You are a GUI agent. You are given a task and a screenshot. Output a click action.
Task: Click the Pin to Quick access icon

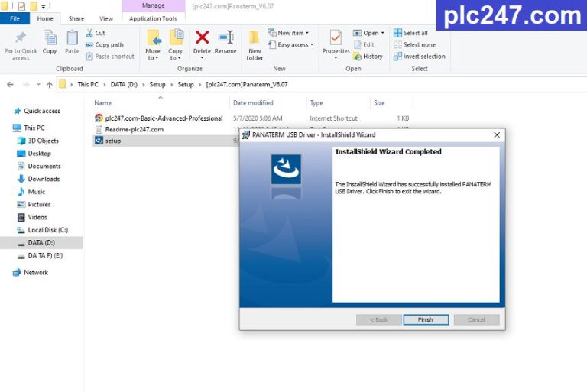pos(21,37)
